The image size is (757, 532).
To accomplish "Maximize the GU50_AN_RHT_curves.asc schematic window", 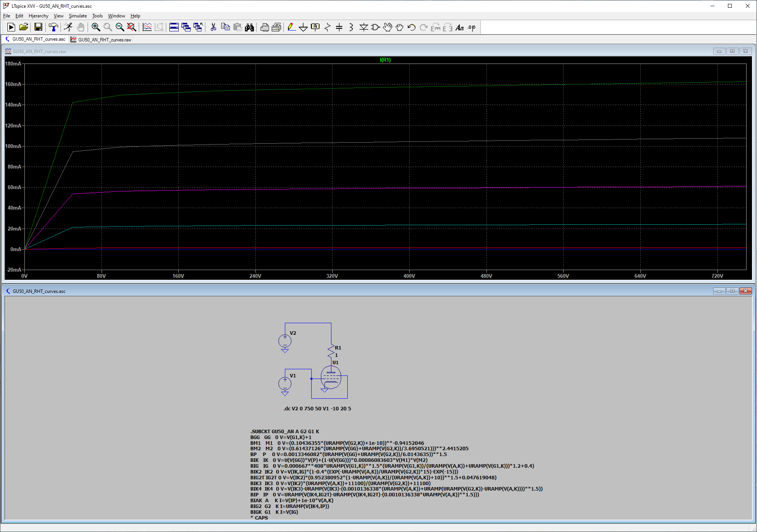I will (732, 291).
